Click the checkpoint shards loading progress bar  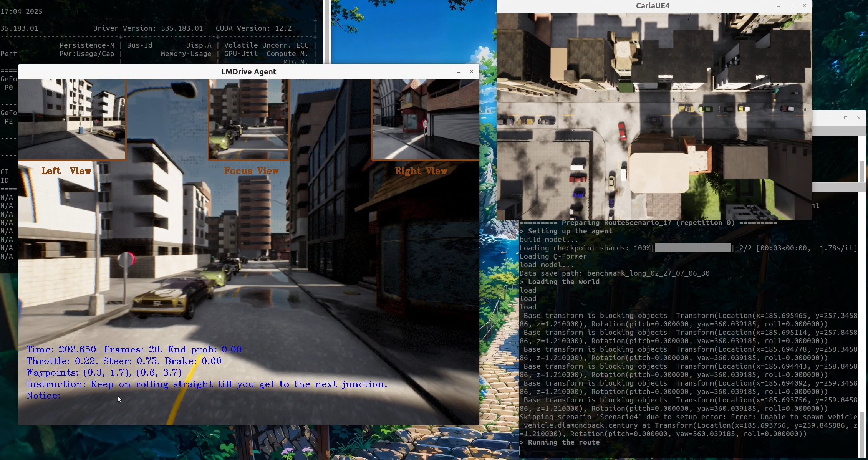coord(692,248)
